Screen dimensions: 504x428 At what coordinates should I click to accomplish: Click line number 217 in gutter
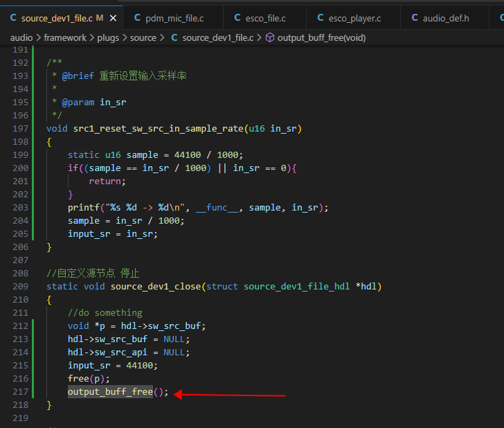coord(21,392)
